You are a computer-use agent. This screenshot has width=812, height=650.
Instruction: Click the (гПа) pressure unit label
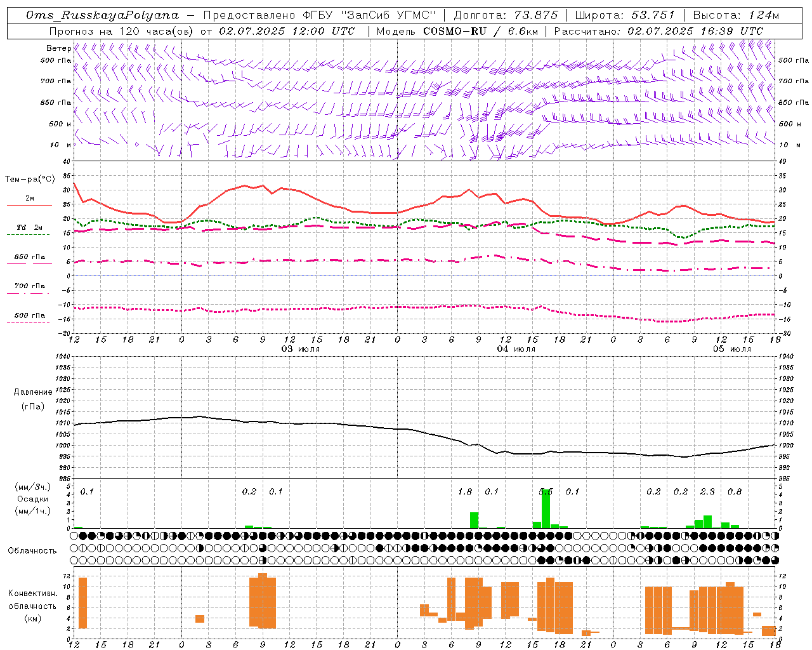click(32, 406)
